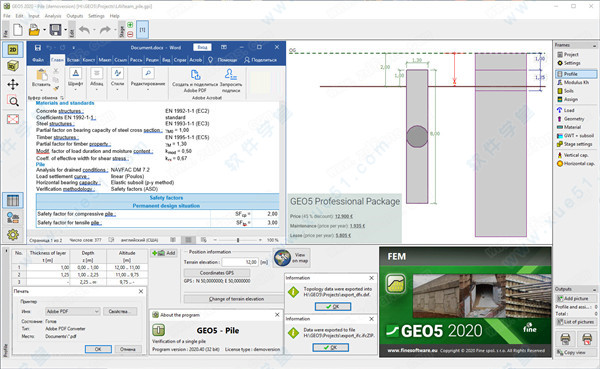The image size is (600, 369).
Task: Open the Vertical cap. frame
Action: pyautogui.click(x=572, y=155)
